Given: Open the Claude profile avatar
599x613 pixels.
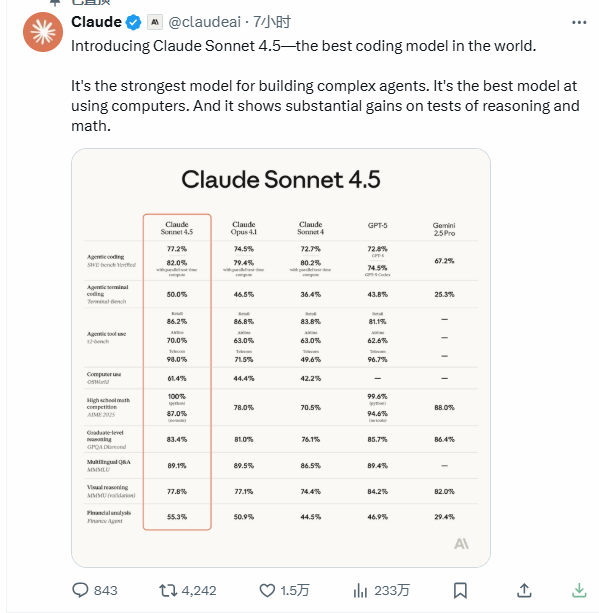Looking at the screenshot, I should 43,32.
